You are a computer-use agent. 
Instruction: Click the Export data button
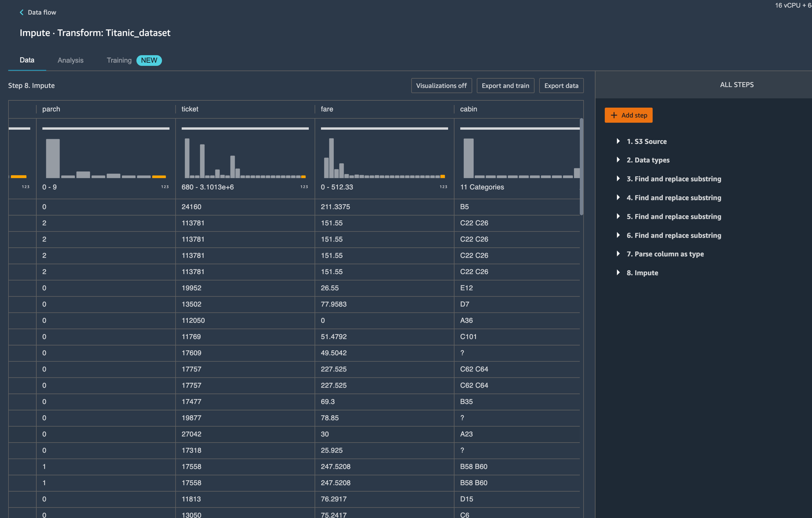(x=561, y=86)
